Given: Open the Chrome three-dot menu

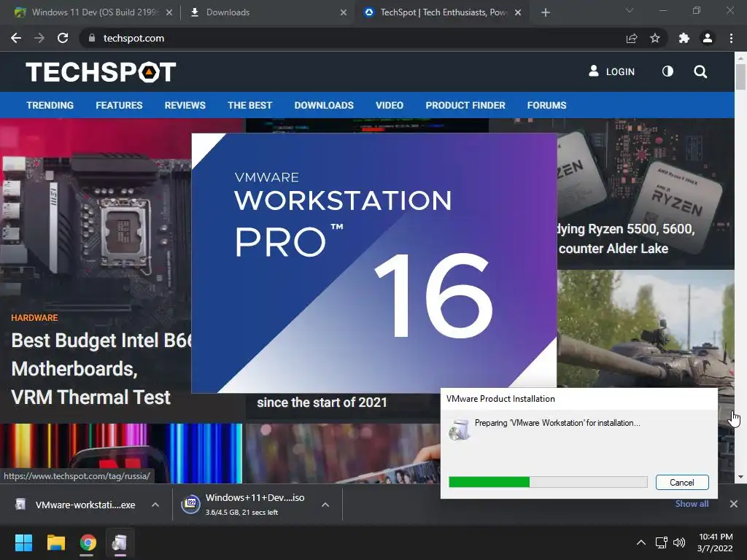Looking at the screenshot, I should (731, 38).
